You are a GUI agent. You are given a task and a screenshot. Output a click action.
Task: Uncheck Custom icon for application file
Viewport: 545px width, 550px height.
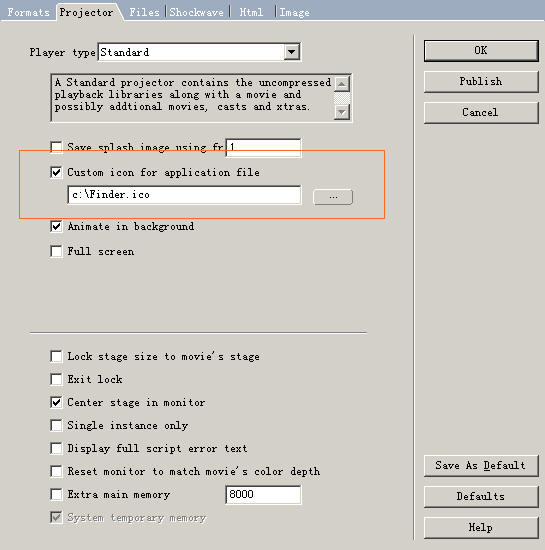pos(56,173)
